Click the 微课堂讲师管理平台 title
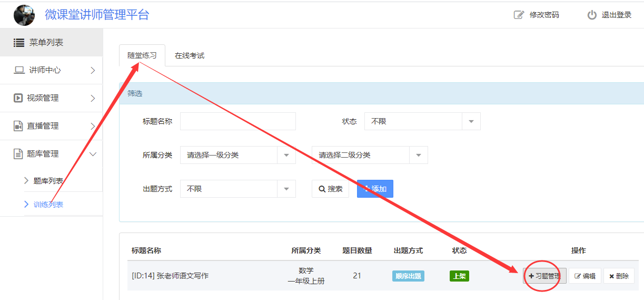The image size is (644, 300). click(x=97, y=15)
